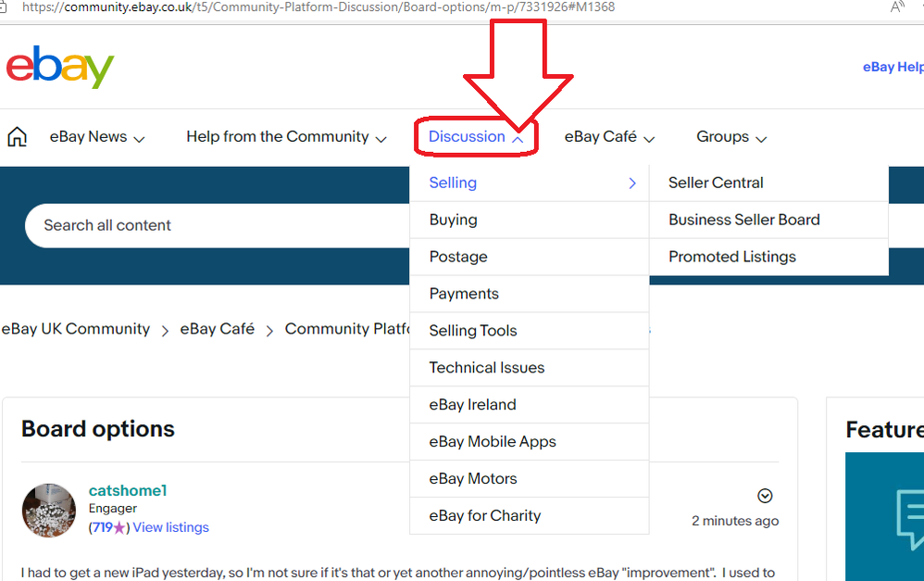The image size is (924, 581).
Task: Open the Featured panel chat image
Action: pyautogui.click(x=884, y=516)
